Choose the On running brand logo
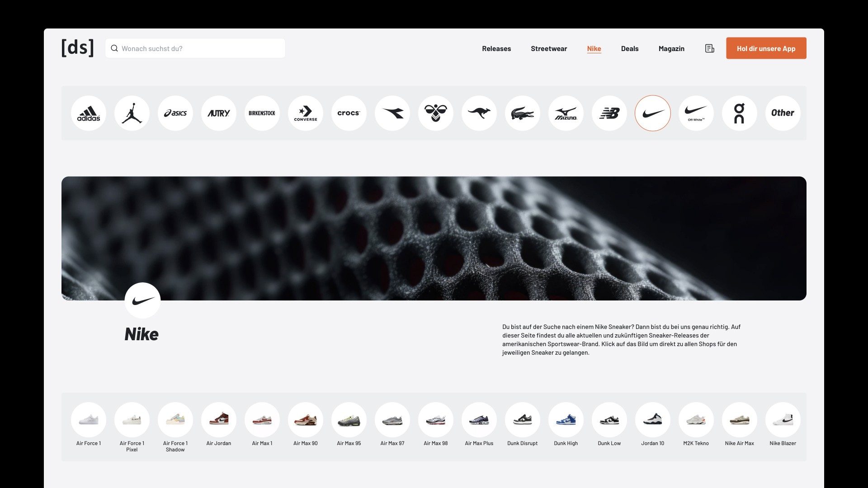Viewport: 868px width, 488px height. (740, 113)
